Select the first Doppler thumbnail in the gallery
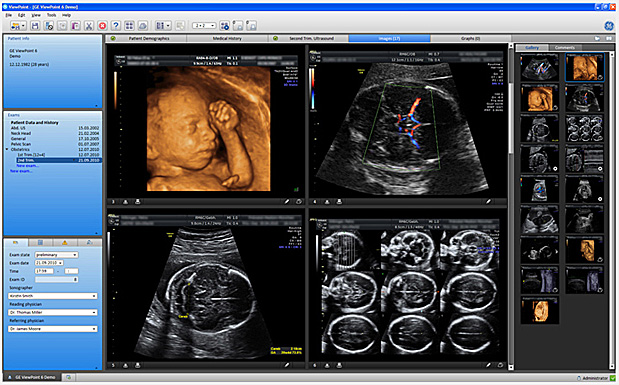Screen dimensions: 619x385 (x=540, y=68)
